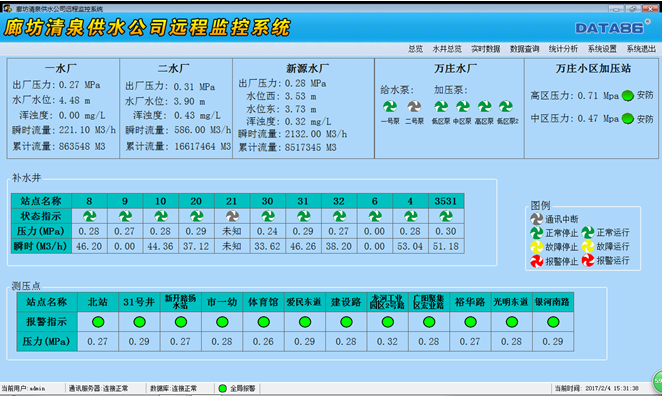Click the red 报警运行 legend icon
The image size is (662, 397).
[x=588, y=261]
